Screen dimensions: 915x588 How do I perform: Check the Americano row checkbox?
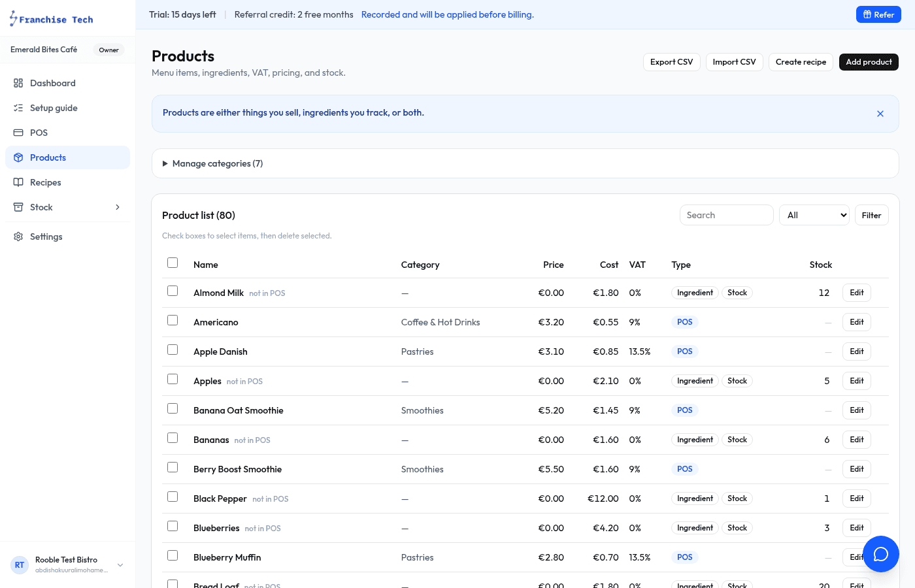(x=173, y=320)
